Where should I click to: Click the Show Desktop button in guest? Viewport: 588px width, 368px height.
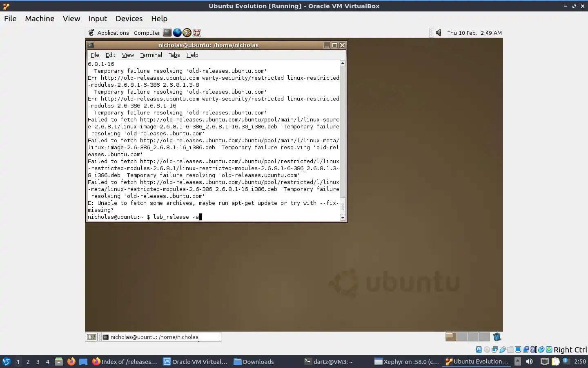point(91,337)
